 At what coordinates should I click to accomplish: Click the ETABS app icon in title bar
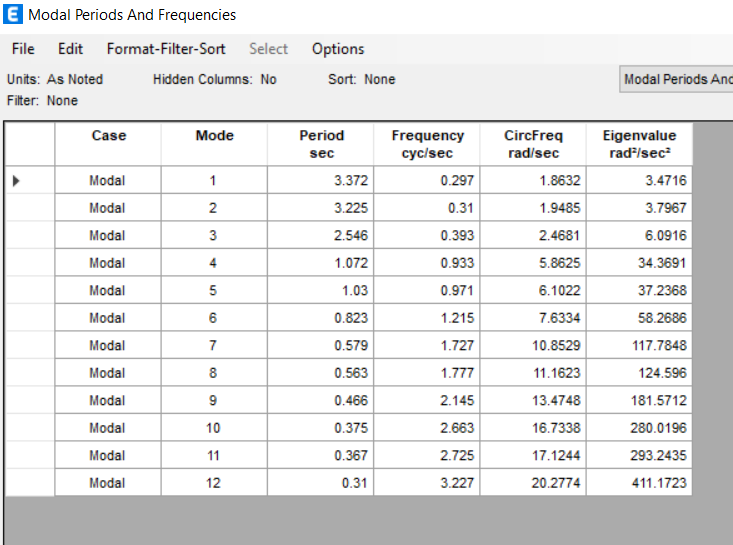13,14
